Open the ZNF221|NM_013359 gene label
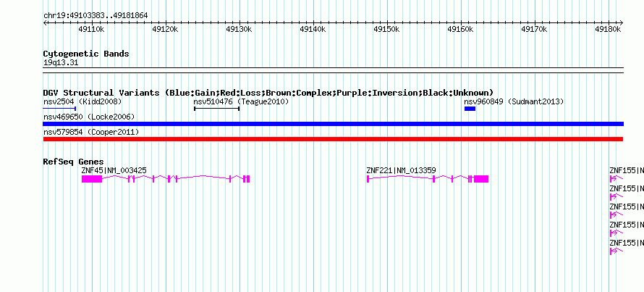The image size is (644, 292). click(402, 170)
